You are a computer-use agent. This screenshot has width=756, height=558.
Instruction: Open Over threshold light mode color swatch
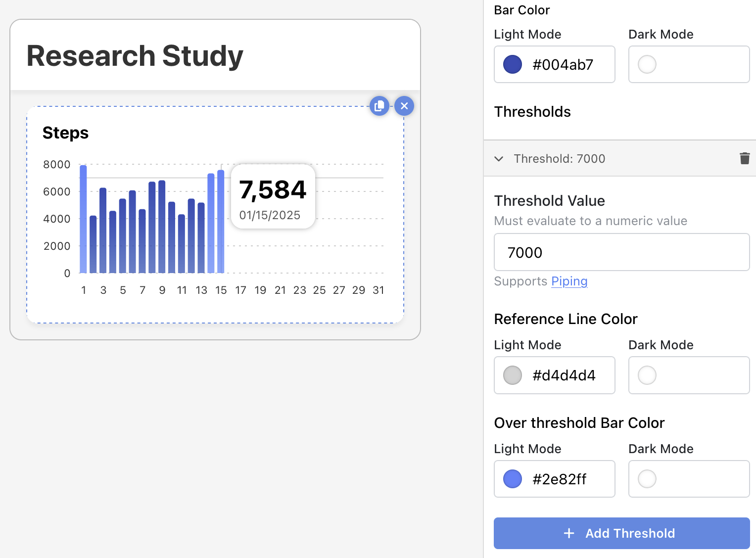[x=513, y=479]
